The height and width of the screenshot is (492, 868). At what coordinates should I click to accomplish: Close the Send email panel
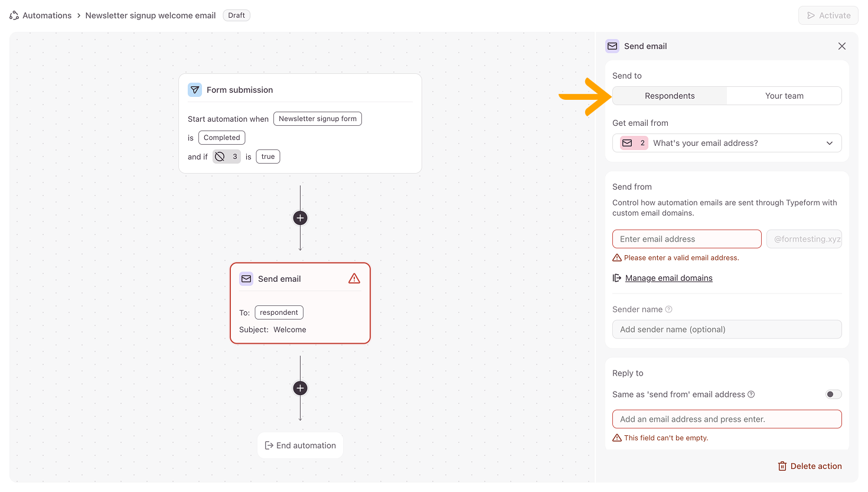point(842,46)
